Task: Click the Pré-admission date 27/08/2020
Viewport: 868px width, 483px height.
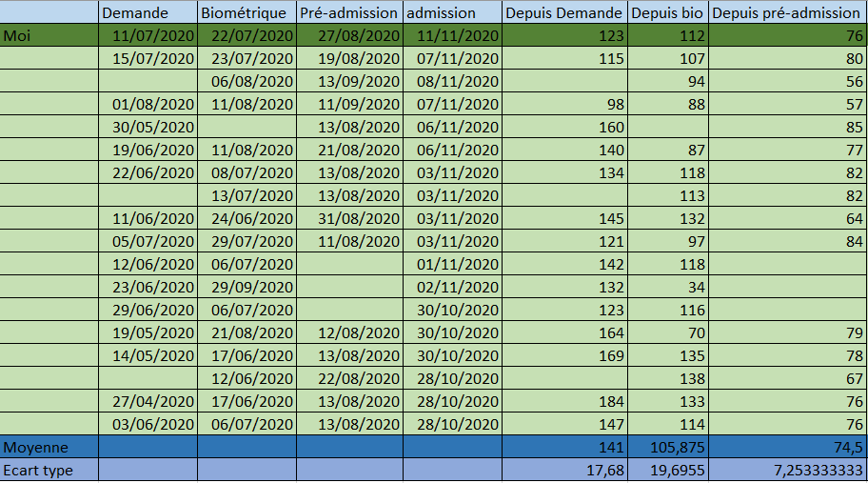Action: tap(349, 35)
